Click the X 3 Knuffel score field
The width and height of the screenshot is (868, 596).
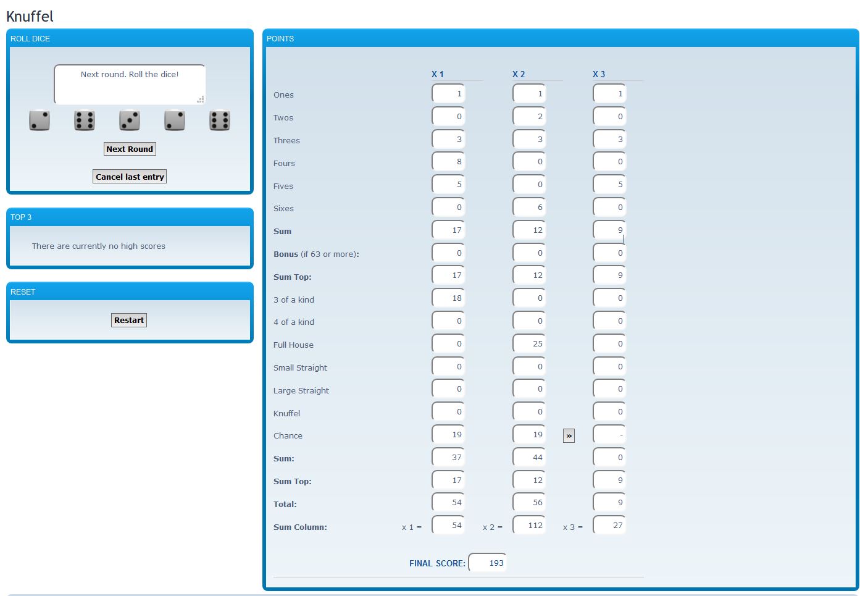[609, 412]
